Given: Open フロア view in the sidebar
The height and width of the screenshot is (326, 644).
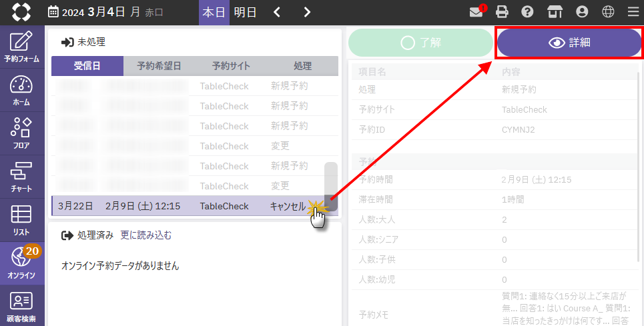Looking at the screenshot, I should pos(22,133).
